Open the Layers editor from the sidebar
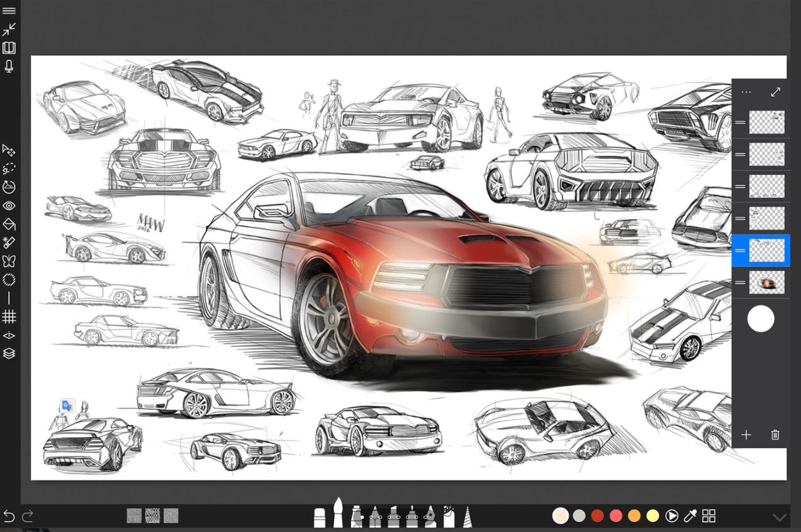 pyautogui.click(x=9, y=353)
